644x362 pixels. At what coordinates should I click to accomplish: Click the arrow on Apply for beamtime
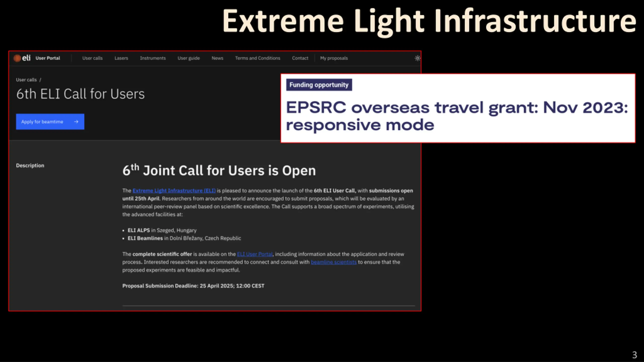[76, 122]
